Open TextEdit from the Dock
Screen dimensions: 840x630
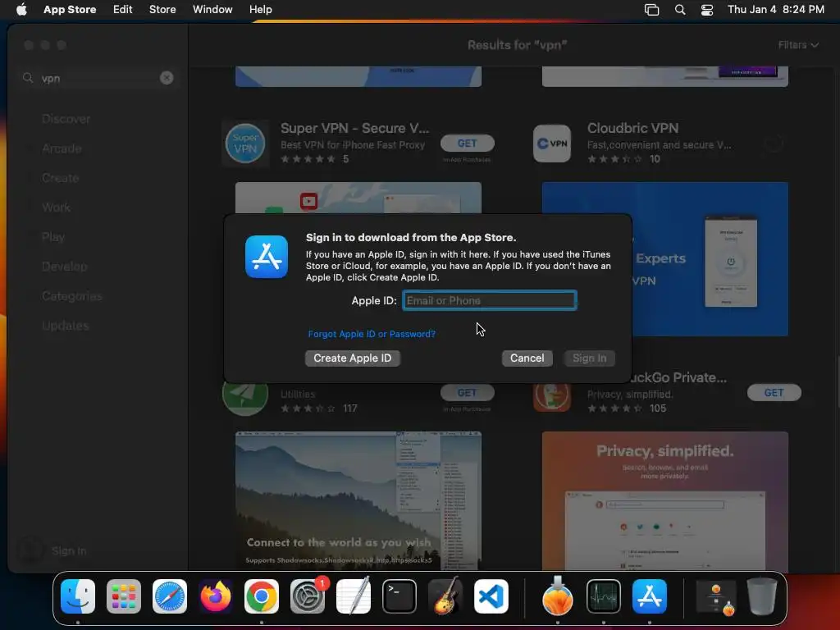(354, 596)
